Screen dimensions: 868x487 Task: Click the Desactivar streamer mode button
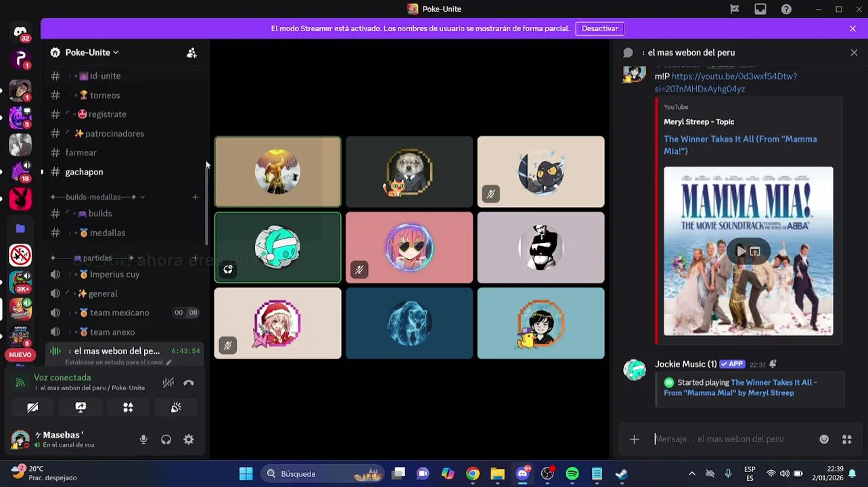click(x=599, y=28)
